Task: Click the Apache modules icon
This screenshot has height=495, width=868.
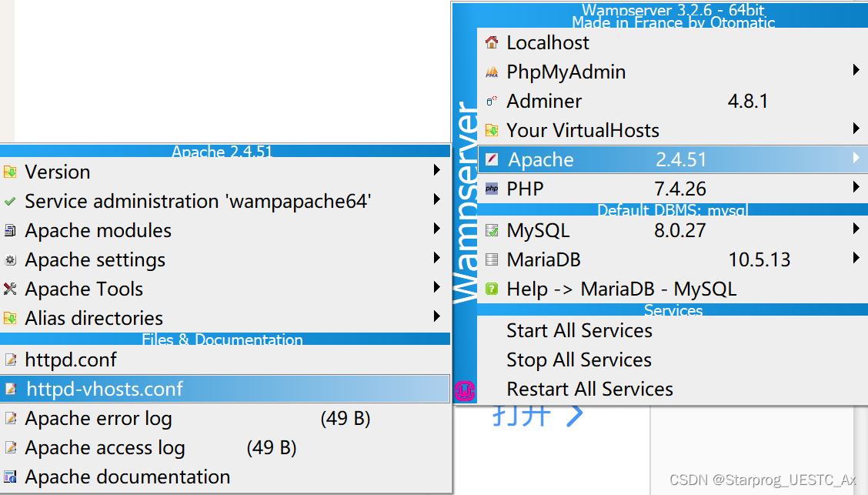Action: (x=10, y=230)
